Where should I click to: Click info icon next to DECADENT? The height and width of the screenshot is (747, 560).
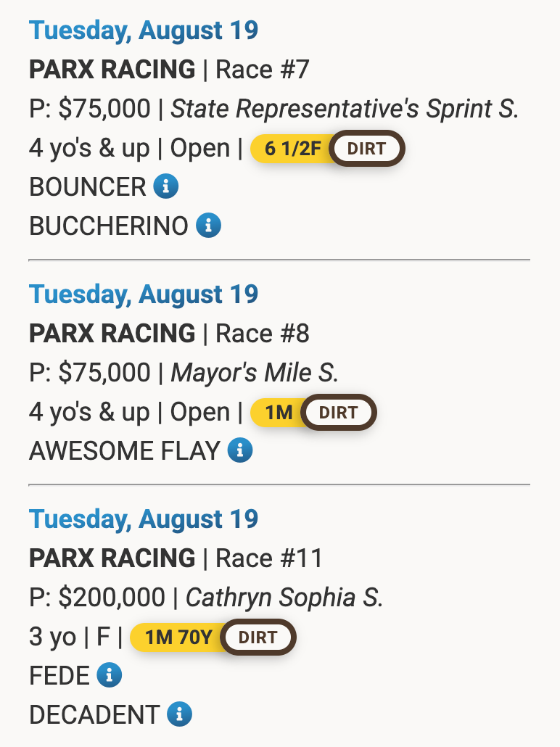(179, 714)
